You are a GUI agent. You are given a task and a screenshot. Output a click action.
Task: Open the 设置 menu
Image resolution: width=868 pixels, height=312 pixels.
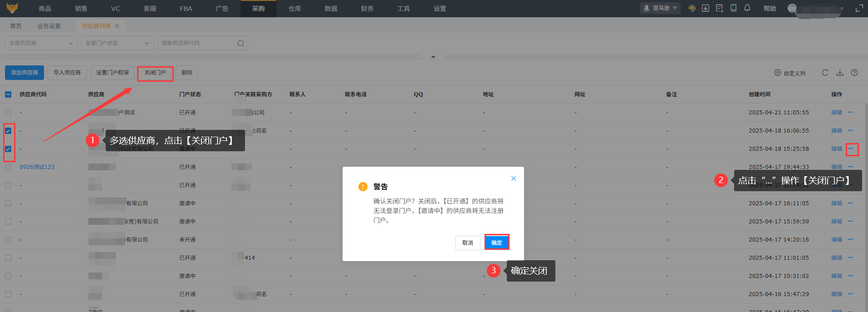coord(440,8)
